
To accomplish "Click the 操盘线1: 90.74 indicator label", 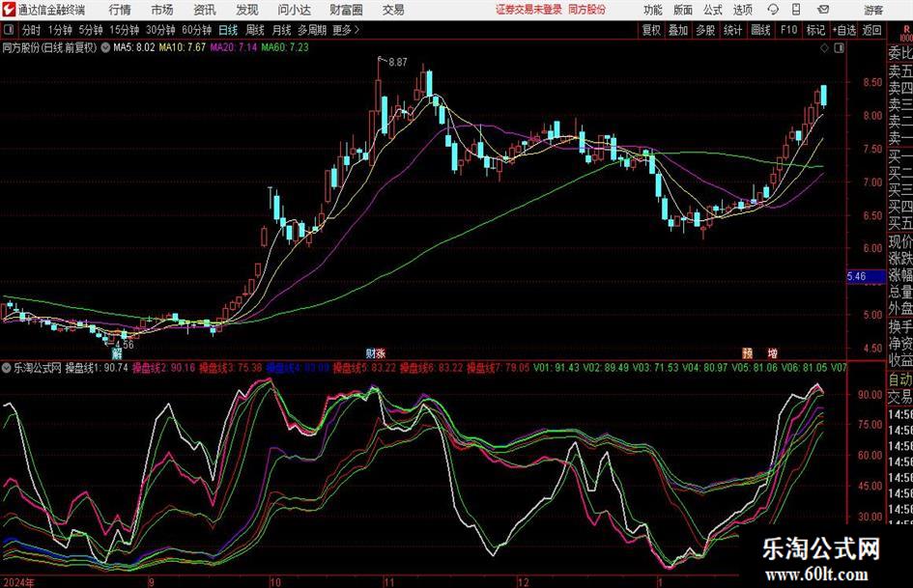I will tap(97, 367).
